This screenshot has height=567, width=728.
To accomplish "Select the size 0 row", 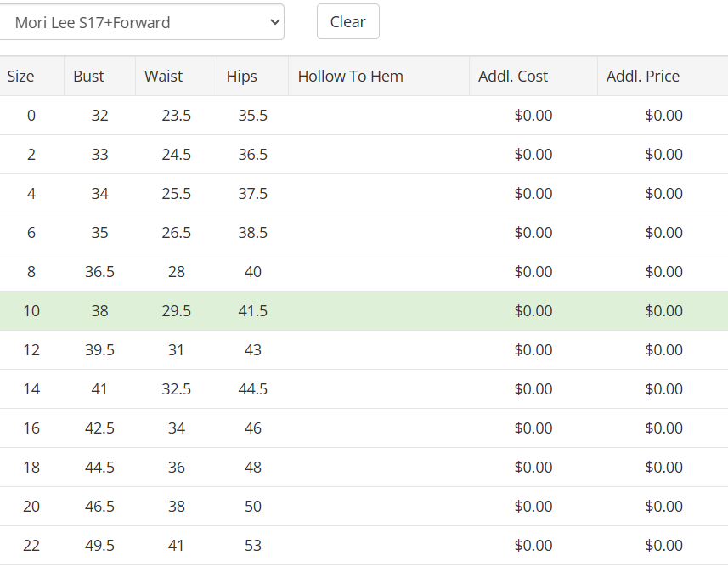I will click(364, 116).
